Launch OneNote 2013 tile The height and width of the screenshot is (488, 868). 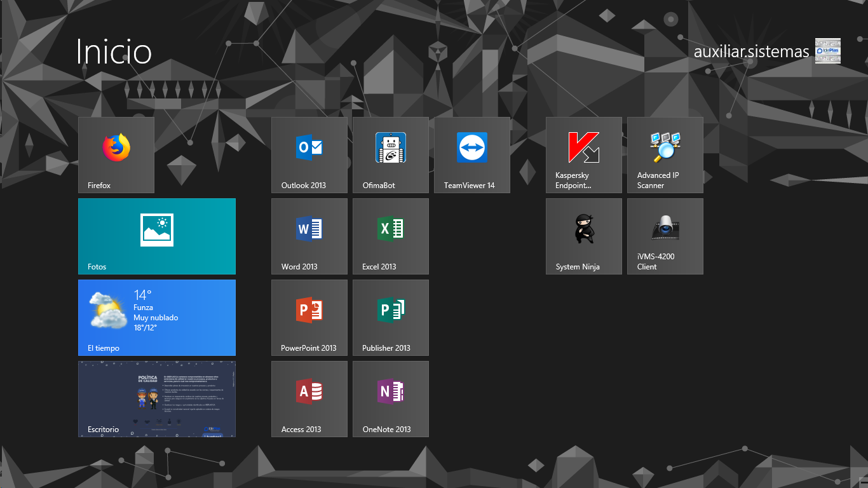point(391,399)
